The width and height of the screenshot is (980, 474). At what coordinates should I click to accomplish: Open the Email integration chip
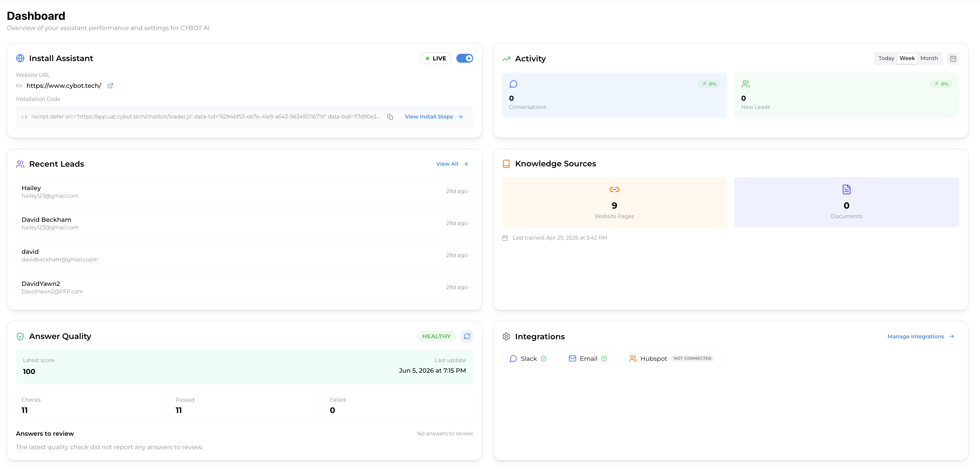[588, 359]
